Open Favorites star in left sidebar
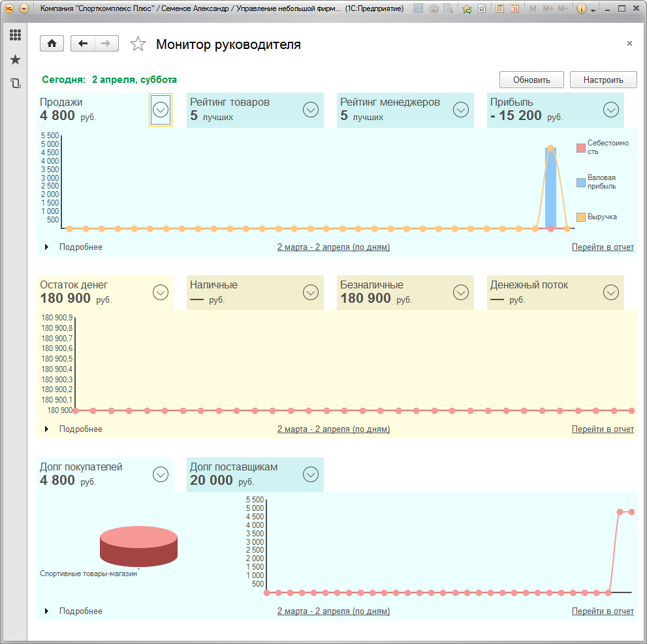The height and width of the screenshot is (644, 647). [15, 60]
